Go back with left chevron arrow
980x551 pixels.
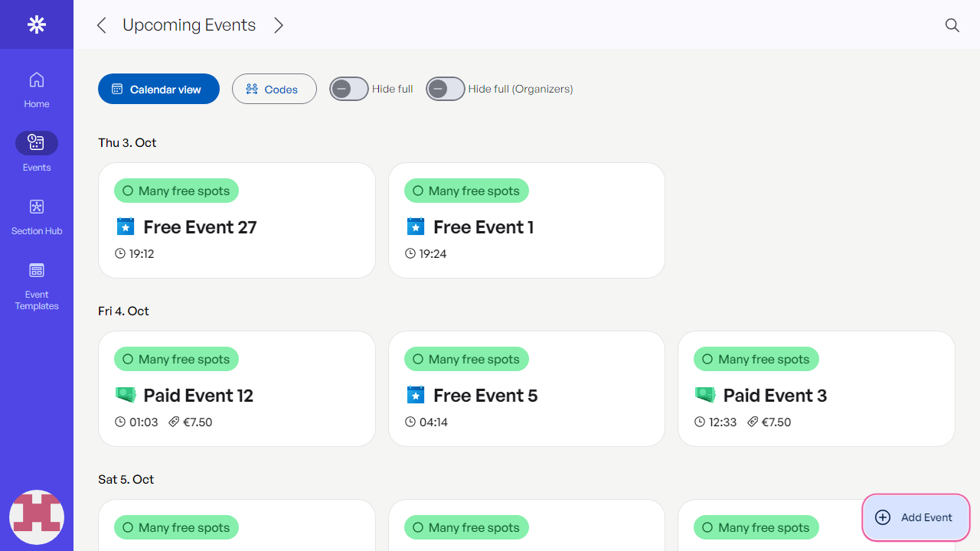(x=101, y=25)
